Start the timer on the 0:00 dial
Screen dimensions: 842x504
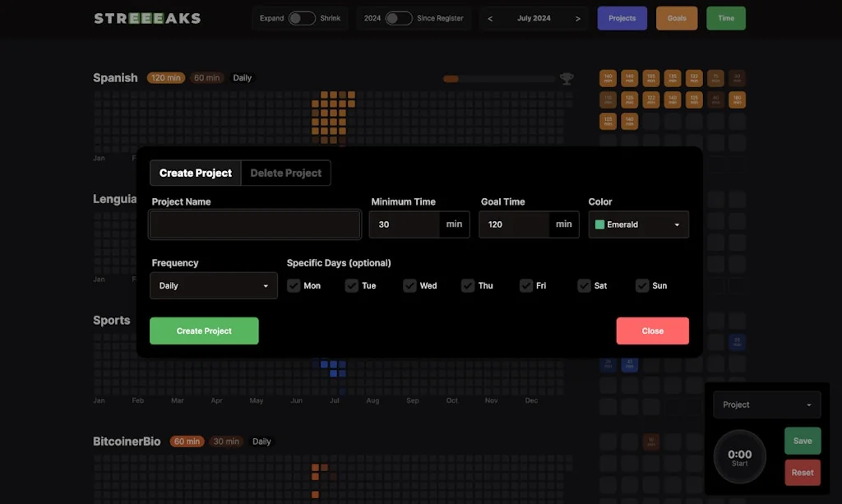point(738,456)
